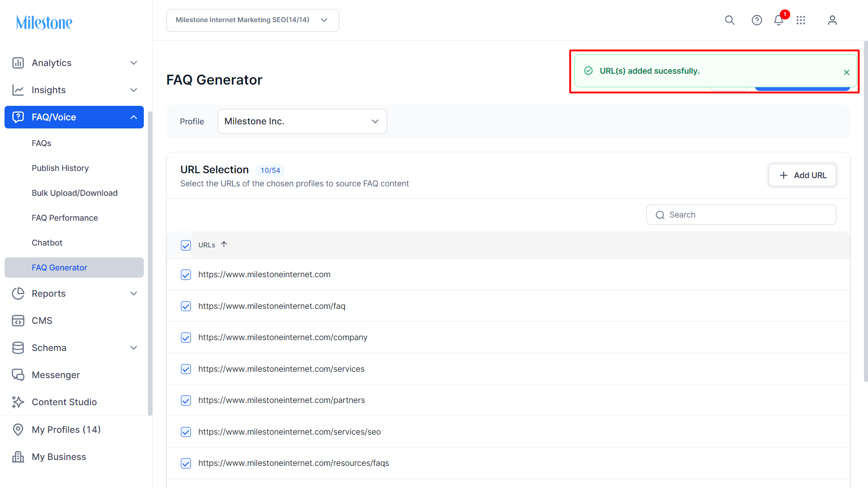This screenshot has height=488, width=868.
Task: Click the main page vertical scrollbar
Action: point(866,211)
